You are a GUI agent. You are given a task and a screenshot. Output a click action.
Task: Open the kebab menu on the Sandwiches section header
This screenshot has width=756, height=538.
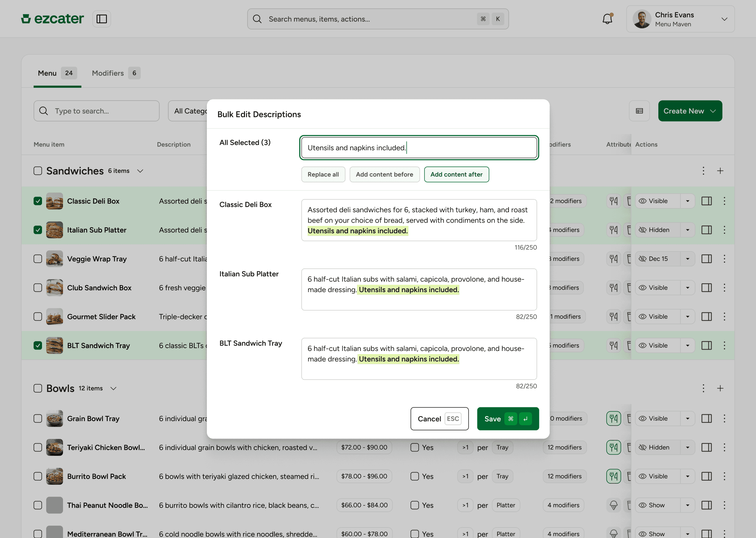tap(703, 171)
